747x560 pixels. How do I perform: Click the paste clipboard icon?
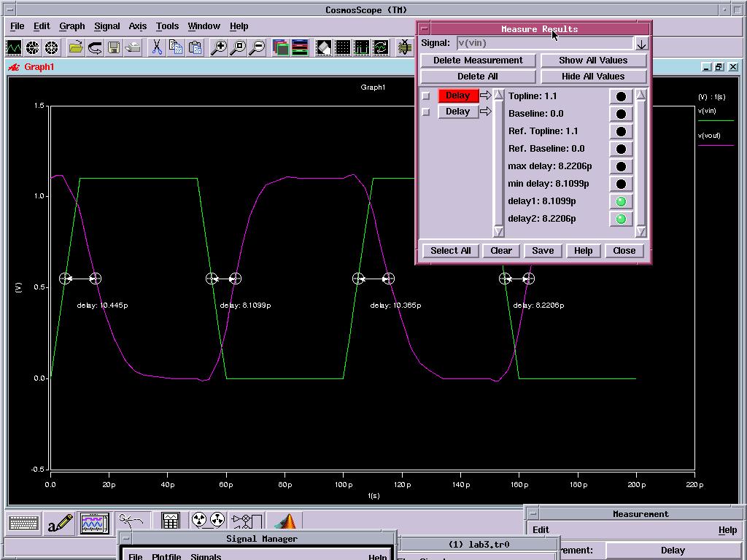point(195,47)
